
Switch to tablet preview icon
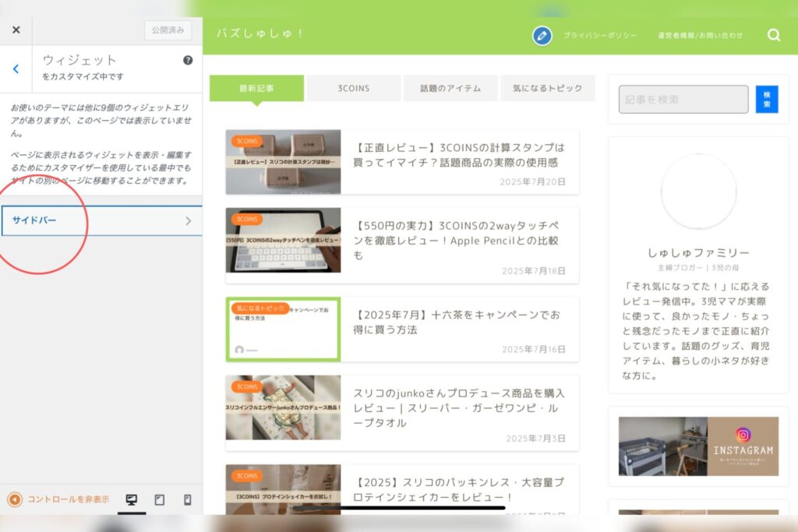[159, 499]
